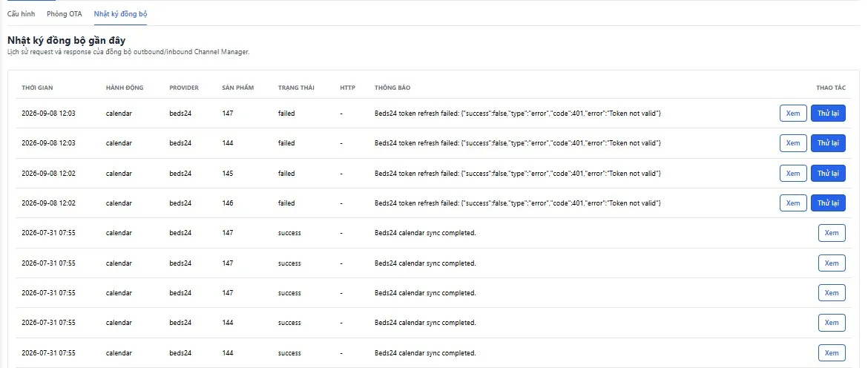Open the Phòng OTA tab

click(65, 14)
